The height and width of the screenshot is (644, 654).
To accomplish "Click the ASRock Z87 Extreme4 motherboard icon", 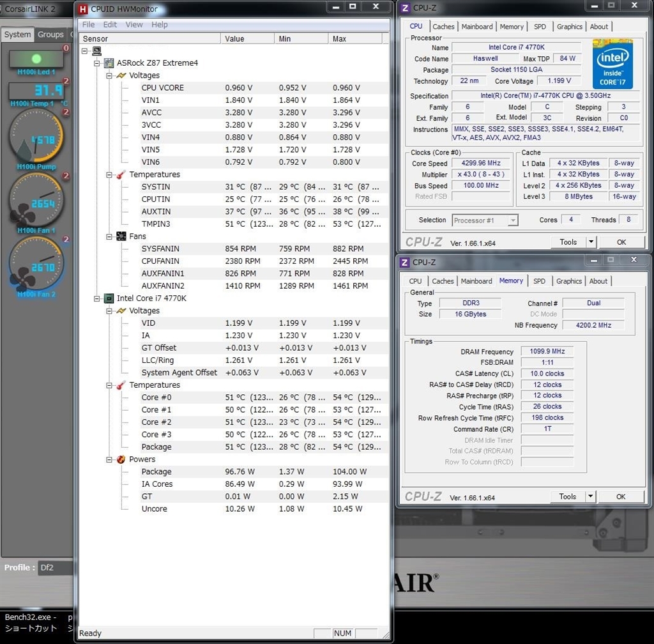I will pos(109,63).
